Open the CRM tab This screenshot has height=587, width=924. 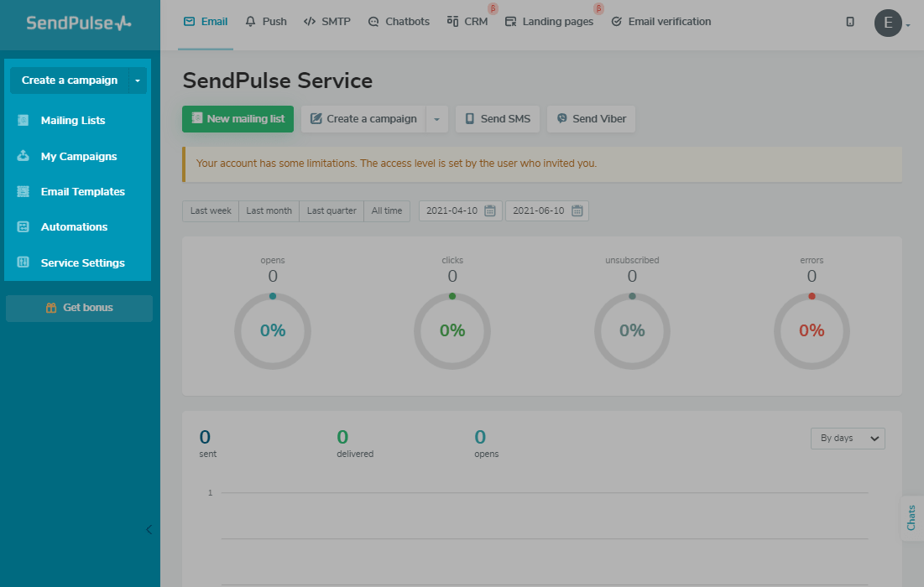pos(467,22)
